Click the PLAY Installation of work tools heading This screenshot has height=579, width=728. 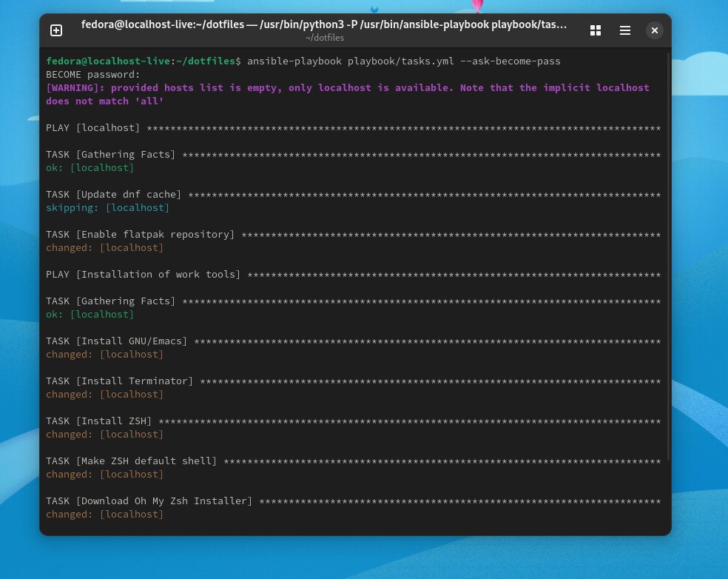[143, 274]
